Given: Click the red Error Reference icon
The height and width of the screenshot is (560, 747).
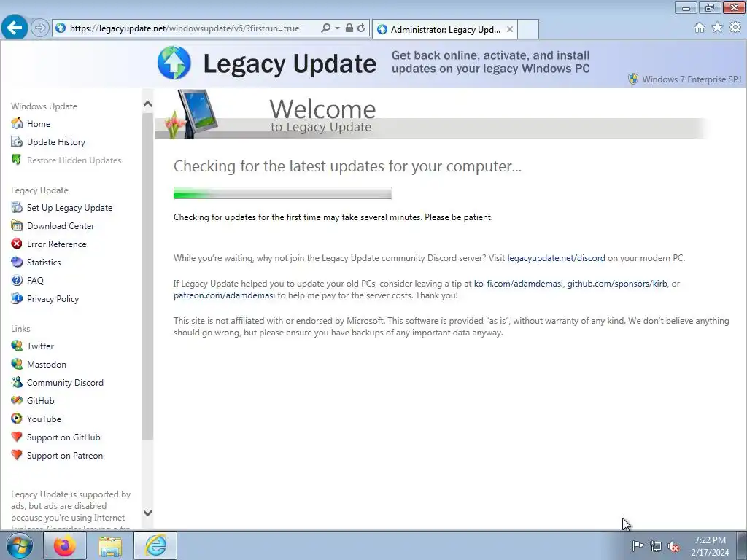Looking at the screenshot, I should tap(17, 244).
